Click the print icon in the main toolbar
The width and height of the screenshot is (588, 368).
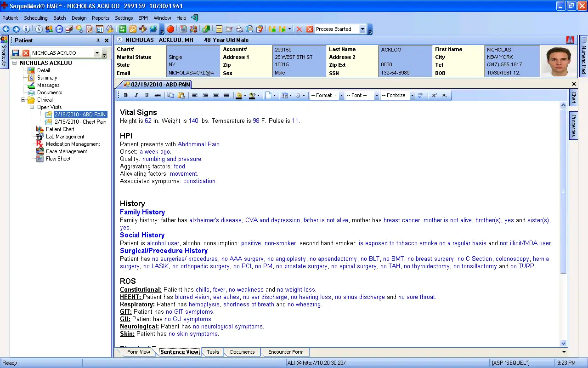point(239,29)
